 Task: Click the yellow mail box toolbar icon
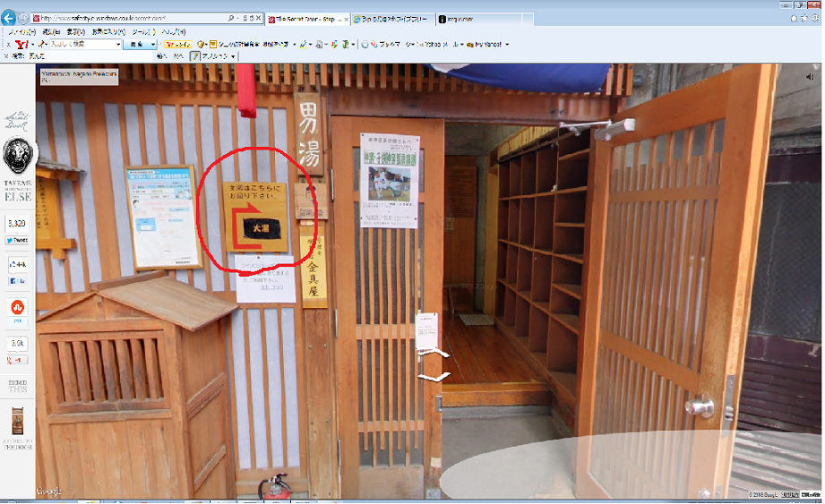(x=212, y=45)
